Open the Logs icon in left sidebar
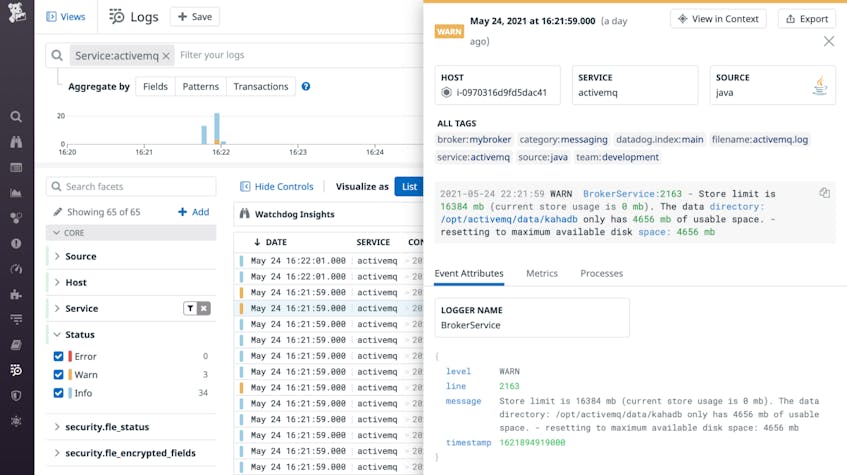 click(16, 370)
